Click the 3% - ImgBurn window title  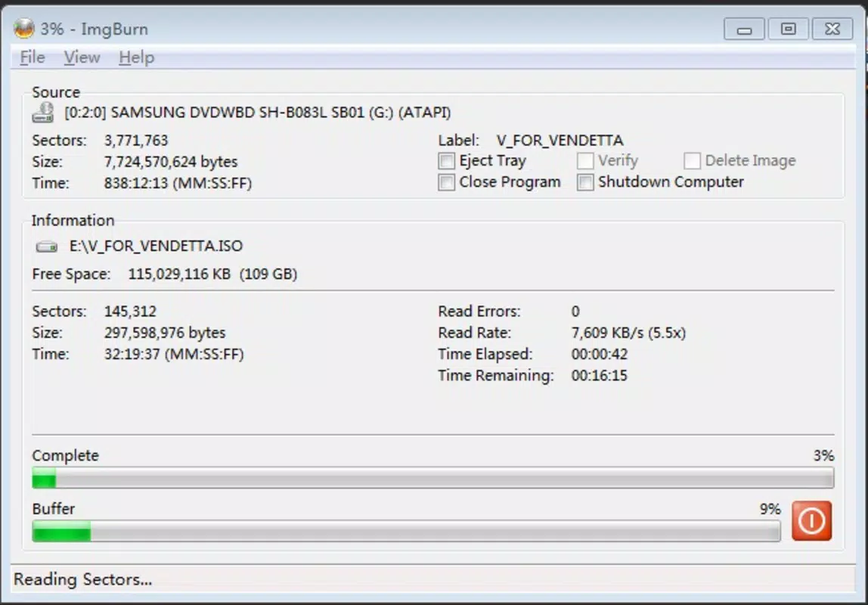click(94, 29)
